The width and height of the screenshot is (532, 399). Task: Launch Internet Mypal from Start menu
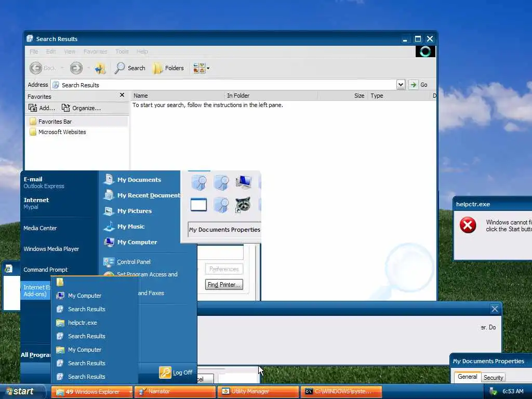point(36,203)
